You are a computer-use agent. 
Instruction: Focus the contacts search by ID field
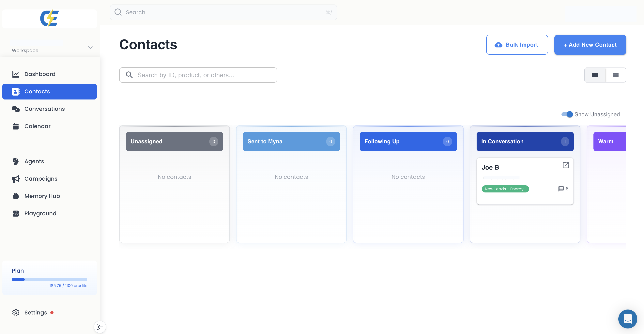pos(198,75)
